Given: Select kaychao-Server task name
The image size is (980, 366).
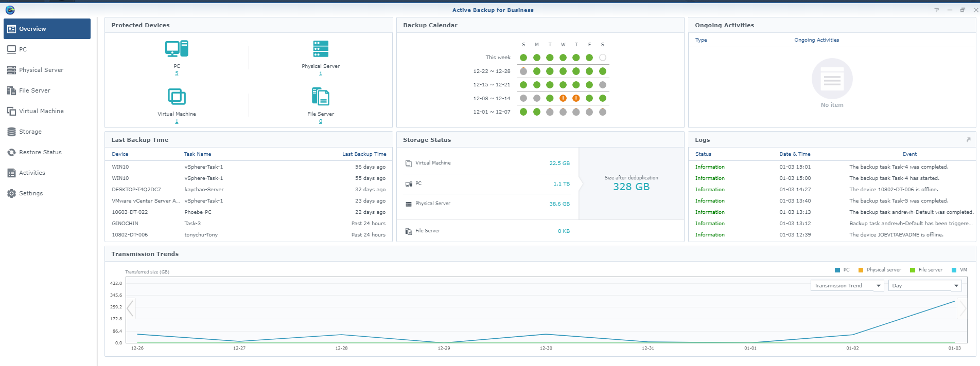Looking at the screenshot, I should 204,190.
